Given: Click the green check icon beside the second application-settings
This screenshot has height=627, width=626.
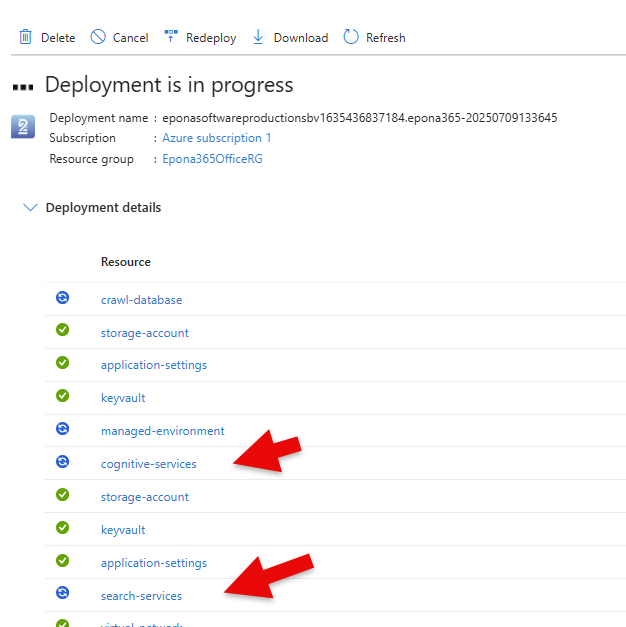Looking at the screenshot, I should click(x=62, y=561).
